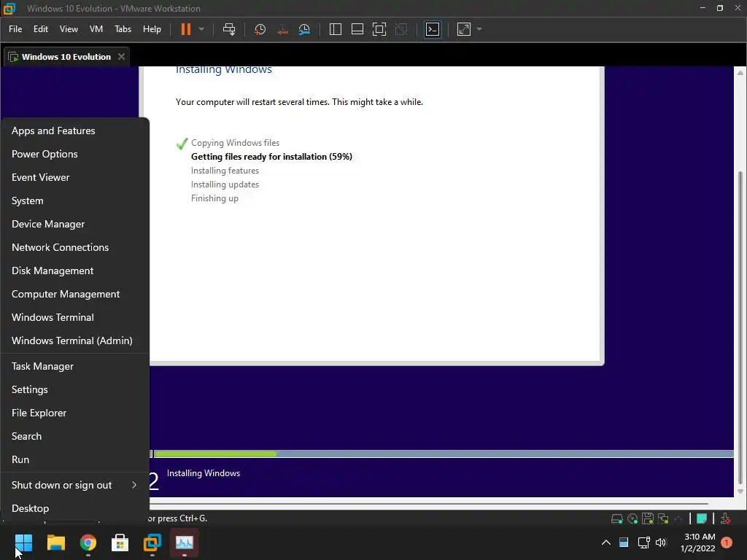Open Google Chrome from the taskbar

click(x=88, y=542)
